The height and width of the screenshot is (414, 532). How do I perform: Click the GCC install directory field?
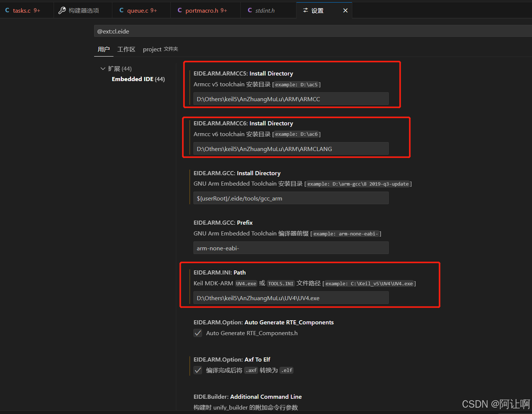[x=291, y=198]
